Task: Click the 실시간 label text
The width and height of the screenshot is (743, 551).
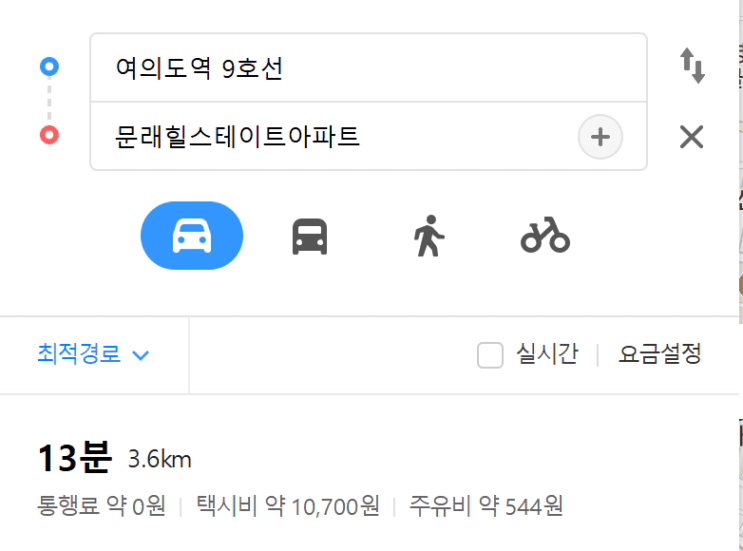Action: click(x=547, y=354)
